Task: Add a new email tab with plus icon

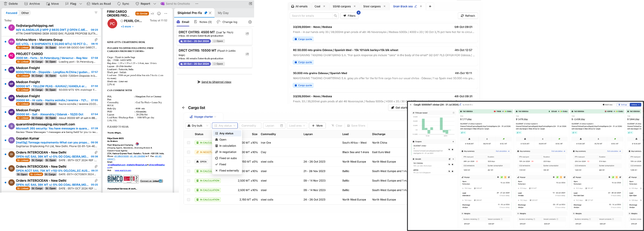Action: coord(430,6)
